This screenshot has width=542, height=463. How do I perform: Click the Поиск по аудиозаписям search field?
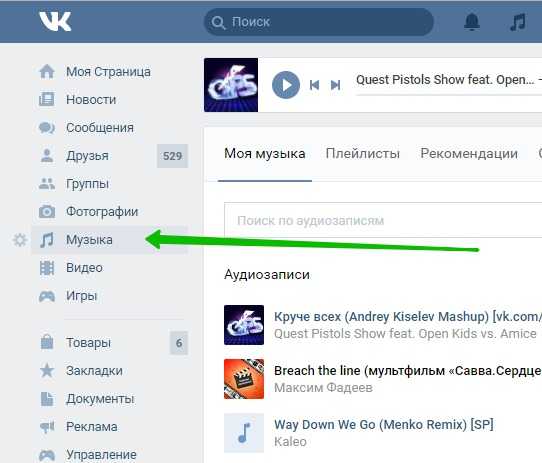pos(383,220)
